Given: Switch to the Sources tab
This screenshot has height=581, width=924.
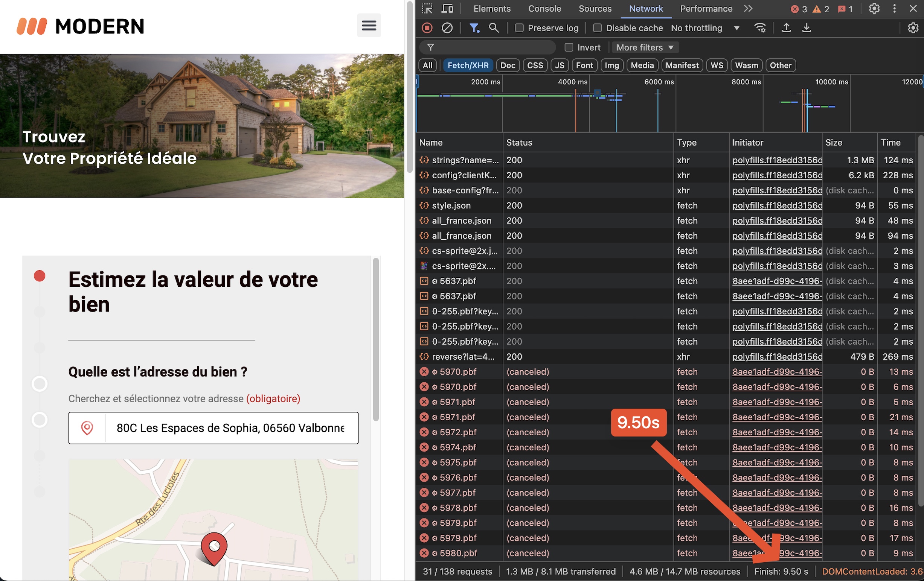Looking at the screenshot, I should (x=595, y=8).
